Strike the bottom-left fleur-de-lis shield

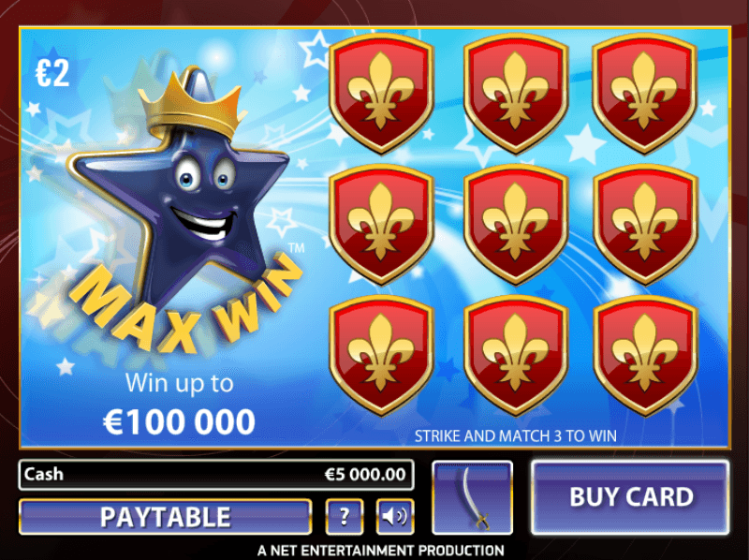pos(381,356)
